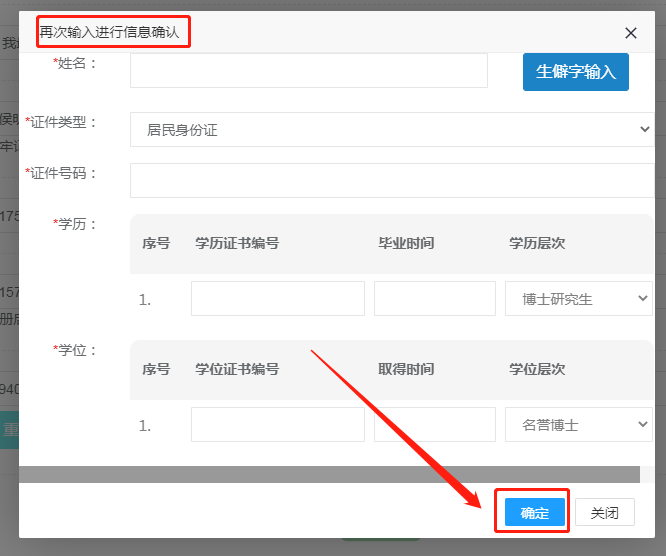
Task: Expand the 证件类型 dropdown showing 居民身份证
Action: tap(391, 130)
